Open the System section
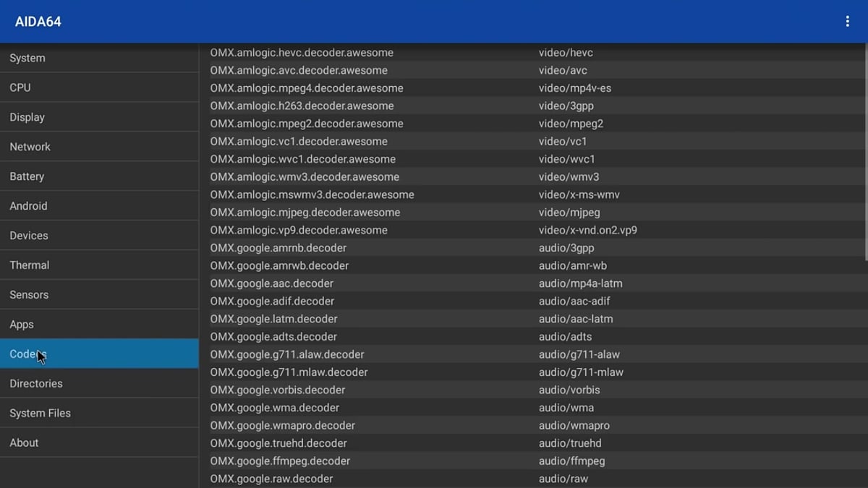Image resolution: width=868 pixels, height=488 pixels. [27, 58]
